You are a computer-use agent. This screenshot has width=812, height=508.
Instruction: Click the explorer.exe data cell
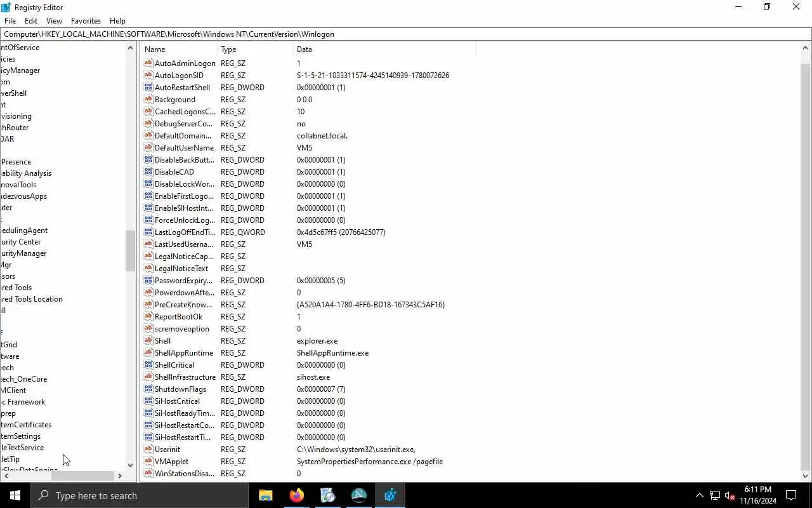(317, 340)
